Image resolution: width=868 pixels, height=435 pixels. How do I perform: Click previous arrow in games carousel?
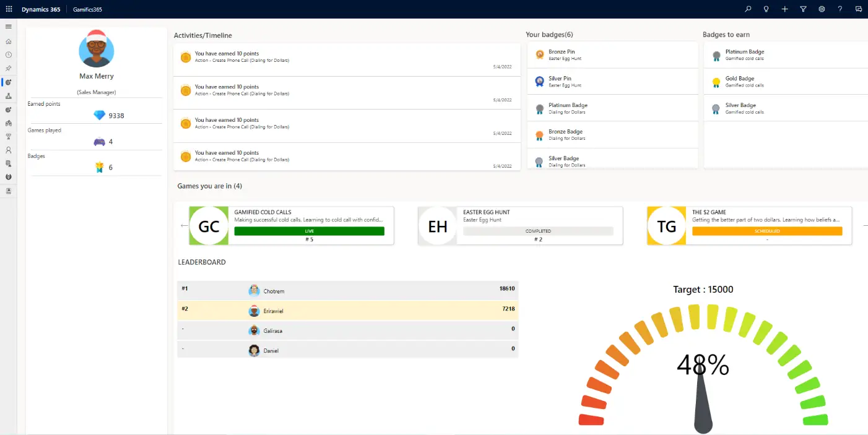(x=184, y=226)
